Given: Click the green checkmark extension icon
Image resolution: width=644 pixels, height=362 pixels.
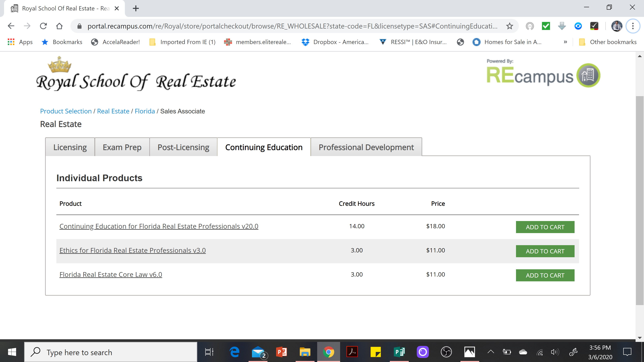Looking at the screenshot, I should [x=546, y=26].
